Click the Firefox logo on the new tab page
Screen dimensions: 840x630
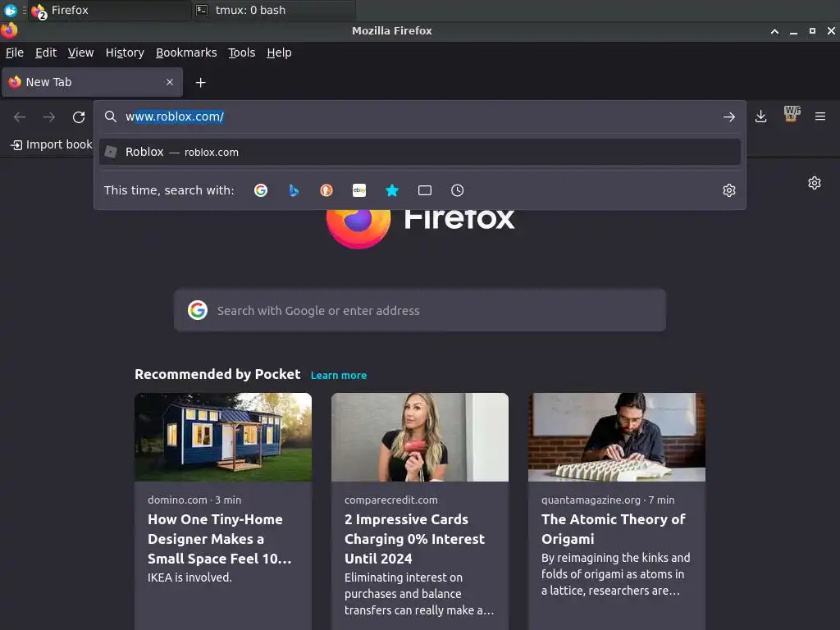[x=358, y=229]
